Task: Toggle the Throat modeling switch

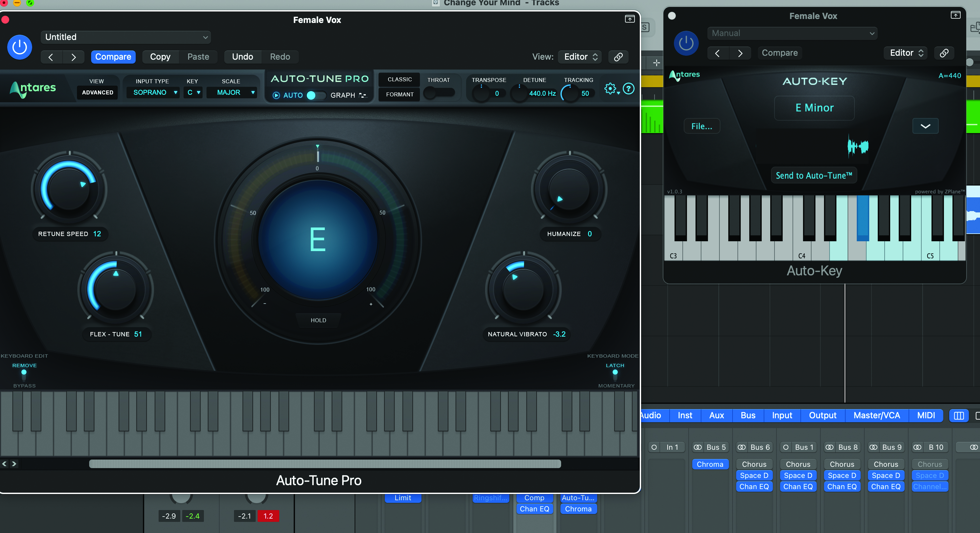Action: pyautogui.click(x=439, y=93)
